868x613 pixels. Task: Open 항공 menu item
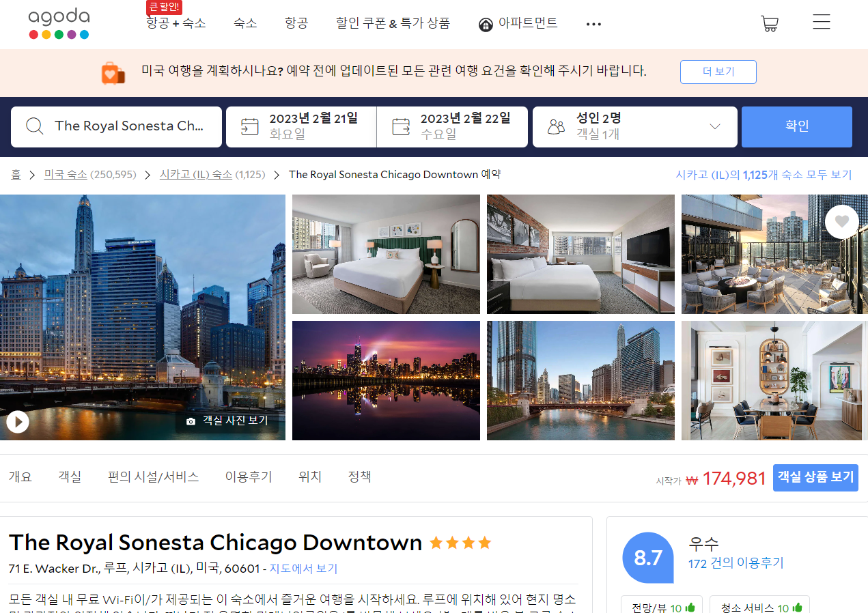(296, 23)
